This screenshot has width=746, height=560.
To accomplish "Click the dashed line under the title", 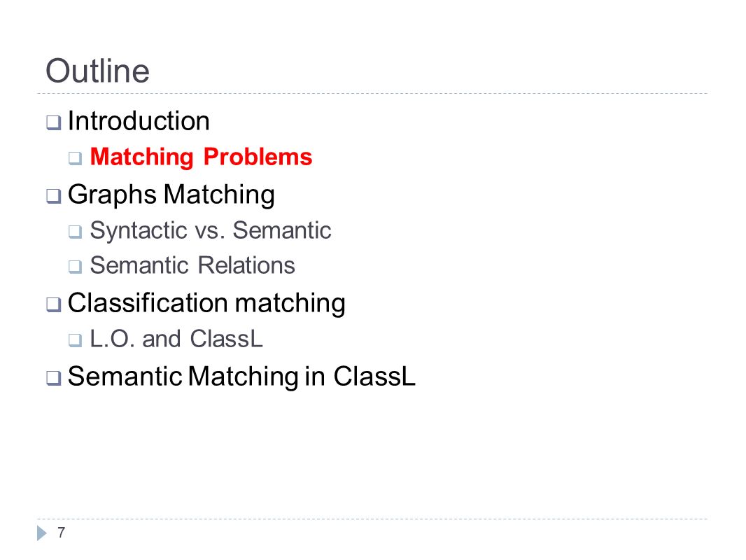I will coord(372,94).
